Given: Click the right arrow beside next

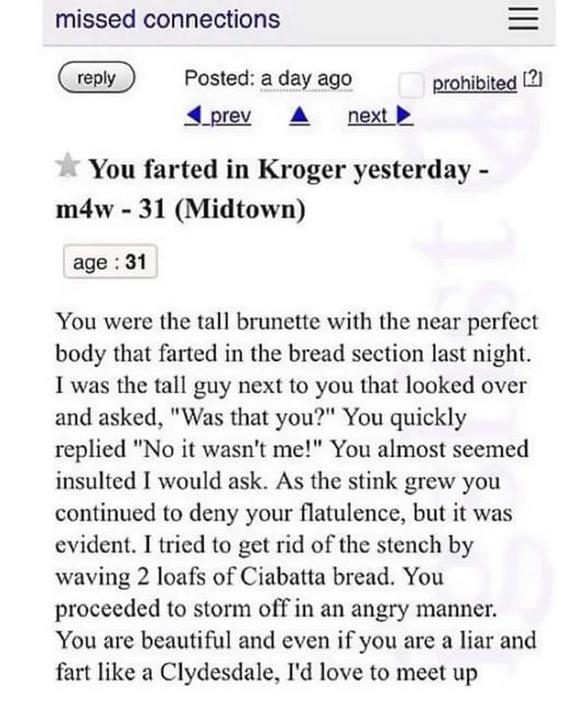Looking at the screenshot, I should [x=405, y=117].
